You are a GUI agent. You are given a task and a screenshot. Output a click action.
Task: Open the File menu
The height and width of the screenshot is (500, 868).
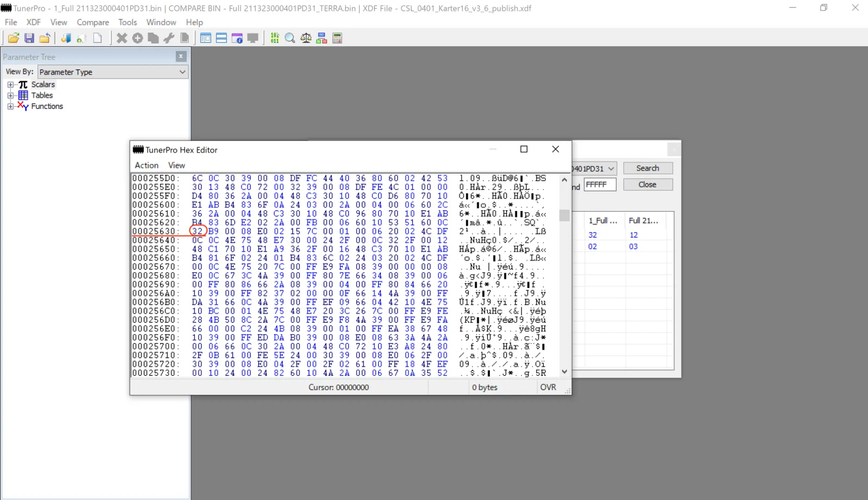(11, 22)
